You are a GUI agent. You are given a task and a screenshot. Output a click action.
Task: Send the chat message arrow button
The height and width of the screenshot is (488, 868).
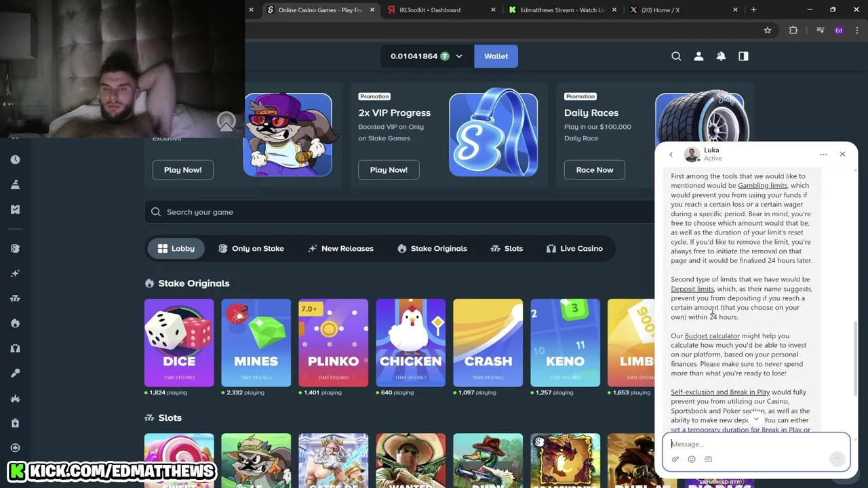pos(837,459)
